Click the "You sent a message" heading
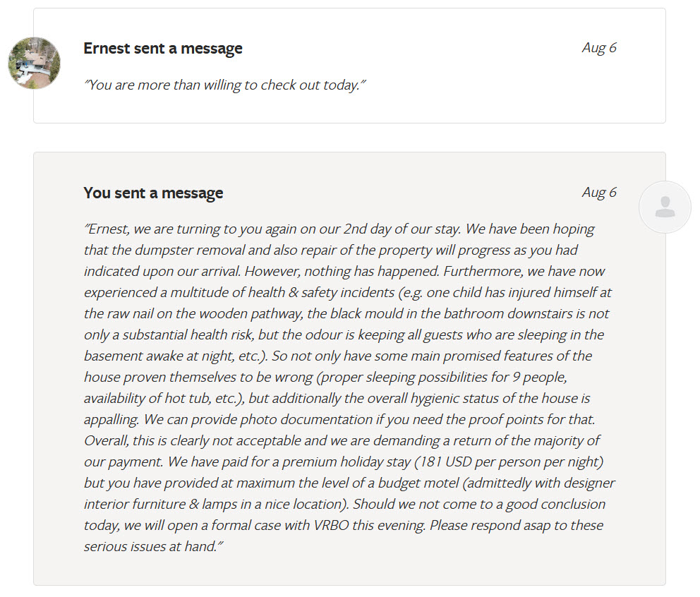Screen dimensions: 700x597 (x=153, y=193)
